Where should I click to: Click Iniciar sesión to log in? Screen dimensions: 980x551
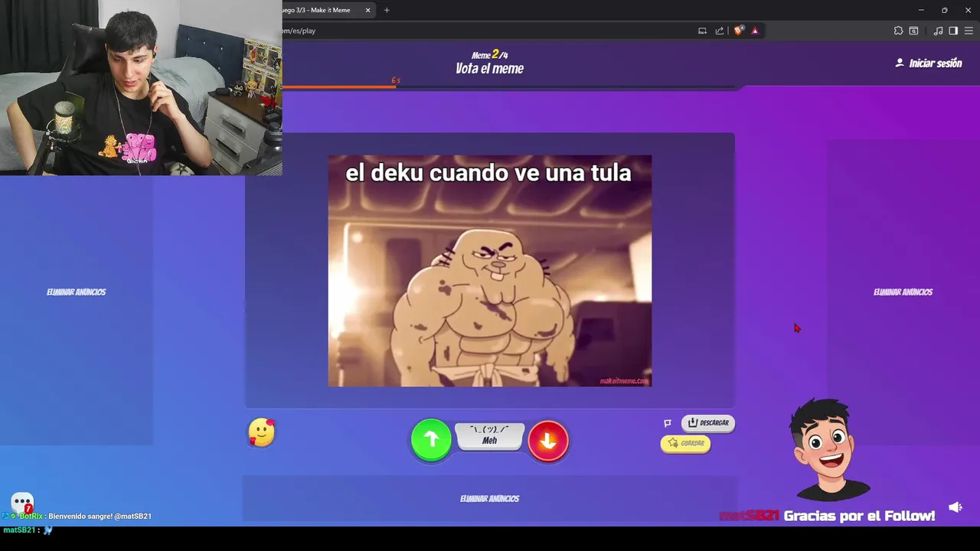pos(928,64)
